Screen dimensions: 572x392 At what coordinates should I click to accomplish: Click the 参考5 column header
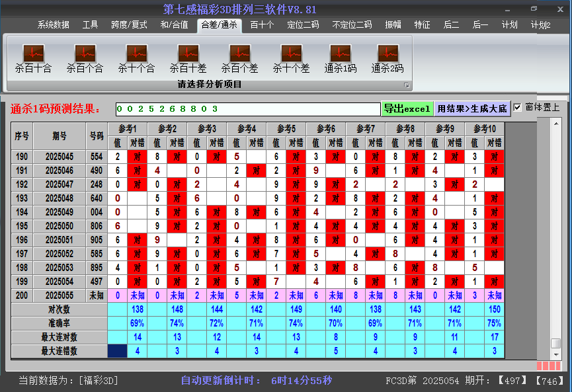286,129
